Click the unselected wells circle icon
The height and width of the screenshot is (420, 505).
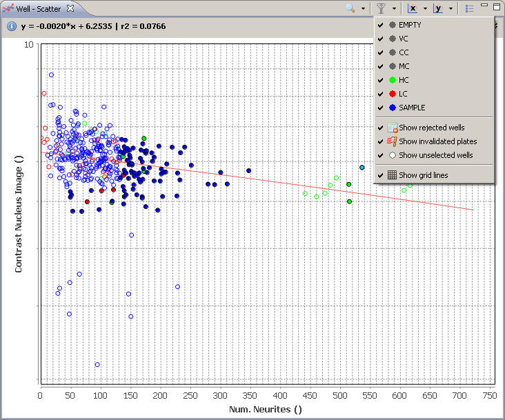point(393,155)
